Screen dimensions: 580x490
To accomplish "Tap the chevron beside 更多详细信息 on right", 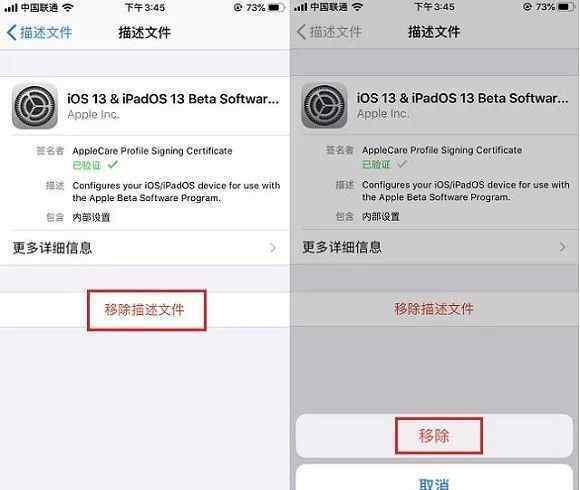I will pyautogui.click(x=563, y=247).
